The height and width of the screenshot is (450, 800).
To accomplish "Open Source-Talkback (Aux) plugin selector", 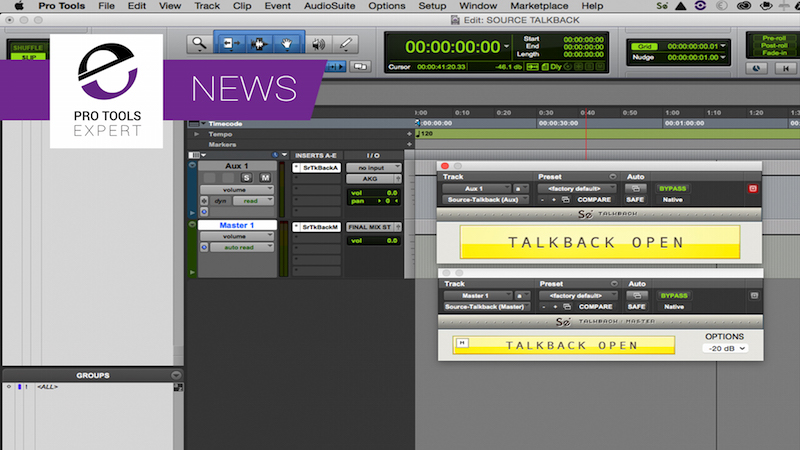I will point(485,200).
